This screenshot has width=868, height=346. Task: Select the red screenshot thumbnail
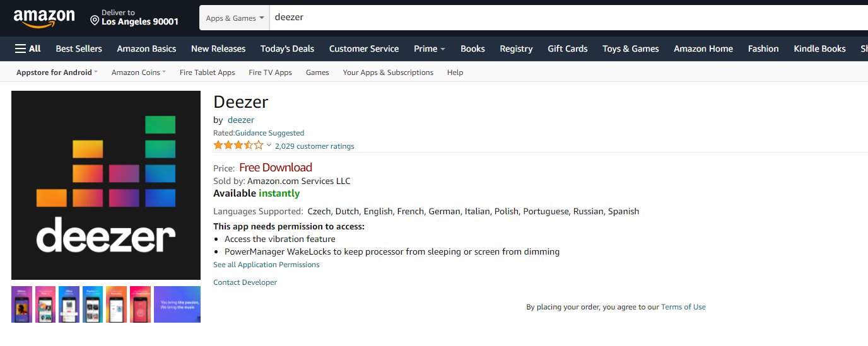click(140, 304)
